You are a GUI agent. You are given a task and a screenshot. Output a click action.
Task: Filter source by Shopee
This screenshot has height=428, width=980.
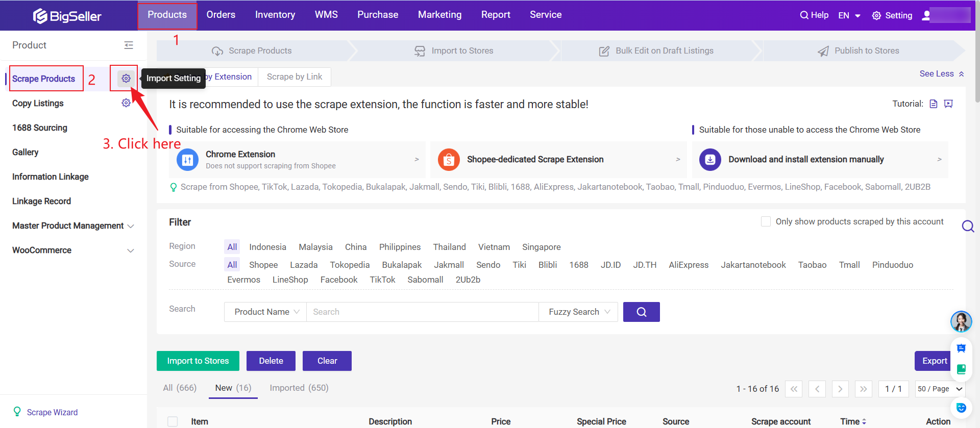(x=263, y=265)
